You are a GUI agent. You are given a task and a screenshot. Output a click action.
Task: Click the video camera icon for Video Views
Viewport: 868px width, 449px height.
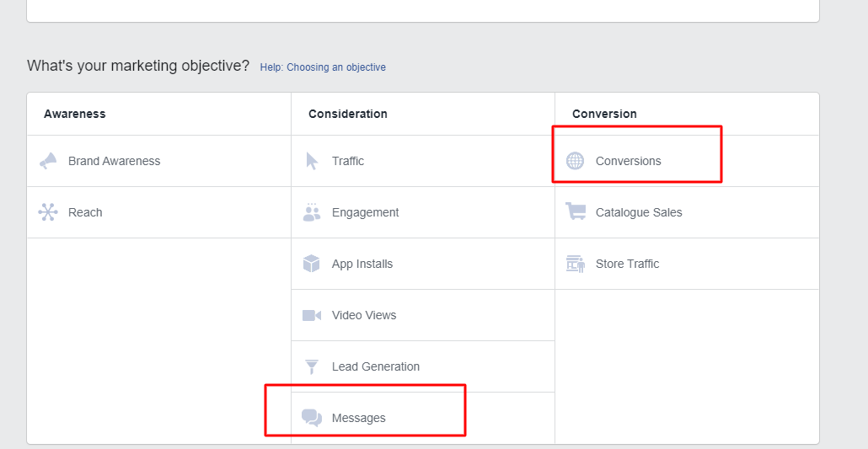pyautogui.click(x=312, y=315)
